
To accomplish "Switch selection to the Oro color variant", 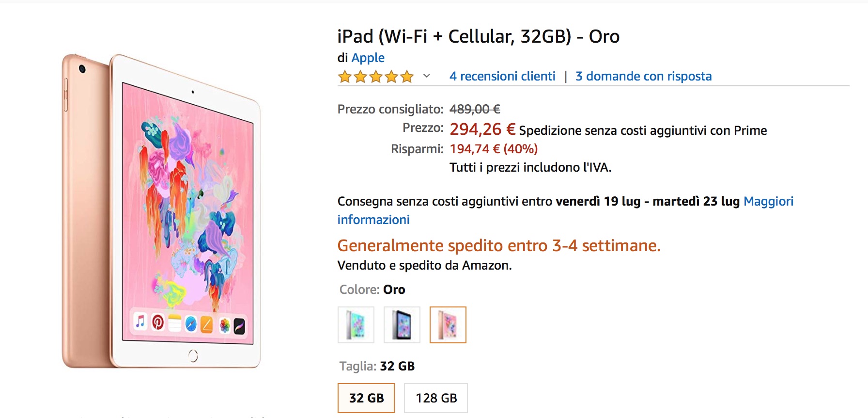I will (x=447, y=325).
